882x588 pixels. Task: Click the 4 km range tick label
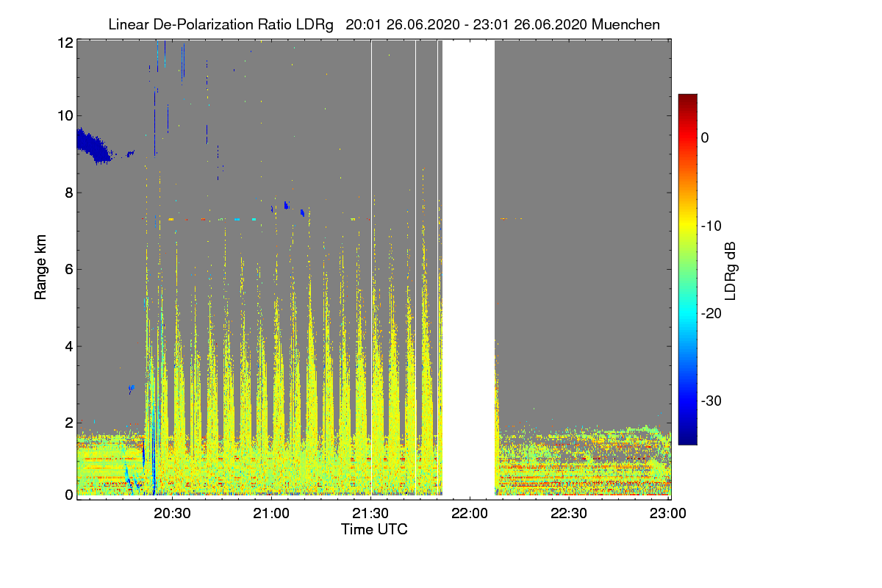[x=69, y=345]
